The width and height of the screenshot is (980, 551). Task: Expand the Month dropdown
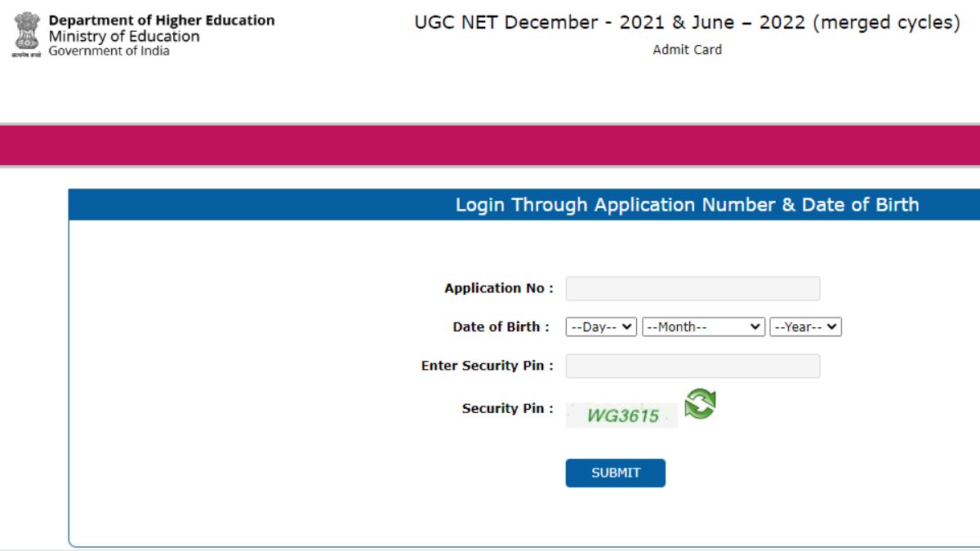point(703,327)
